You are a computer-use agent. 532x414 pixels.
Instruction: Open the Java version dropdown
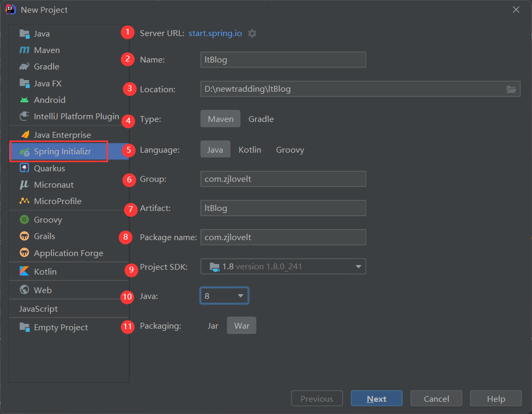tap(224, 296)
